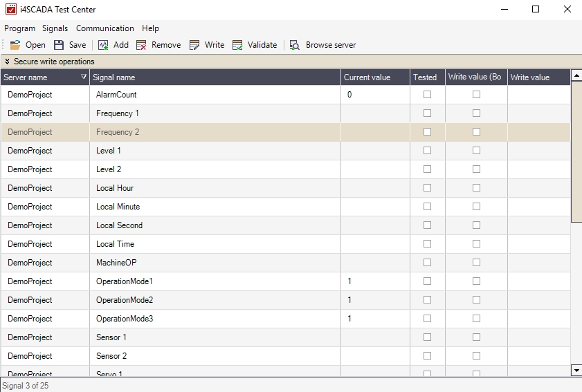
Task: Click the vertical scrollbar down arrow
Action: (x=576, y=371)
